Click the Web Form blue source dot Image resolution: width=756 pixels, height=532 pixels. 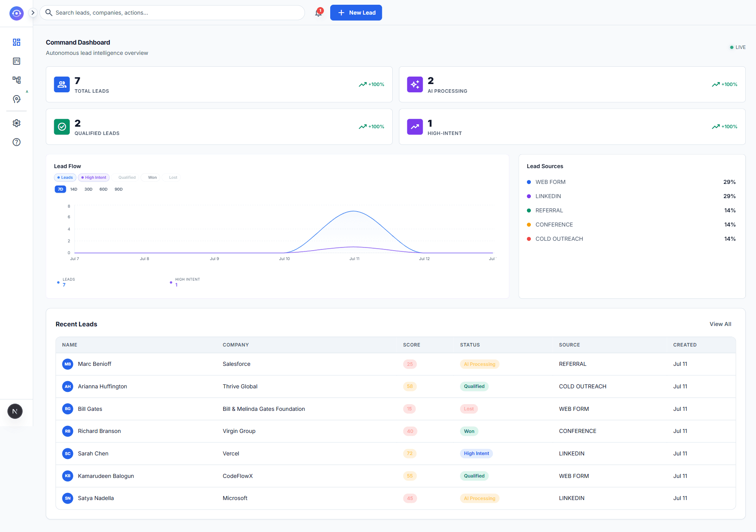pos(529,182)
